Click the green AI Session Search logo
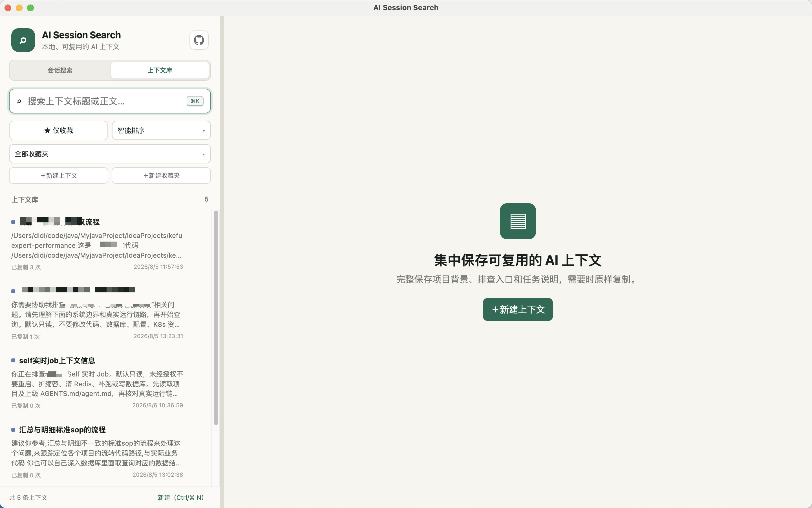 (x=23, y=40)
